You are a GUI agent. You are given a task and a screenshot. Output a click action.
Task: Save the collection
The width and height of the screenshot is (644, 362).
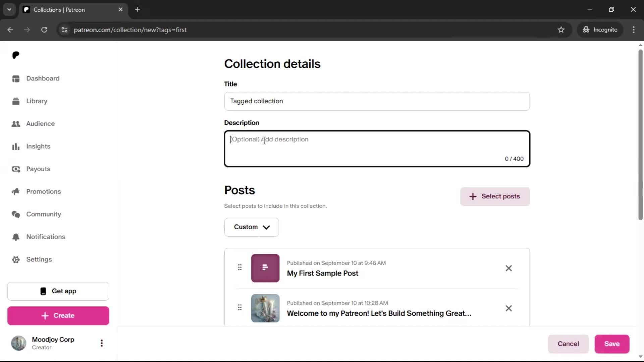tap(612, 344)
